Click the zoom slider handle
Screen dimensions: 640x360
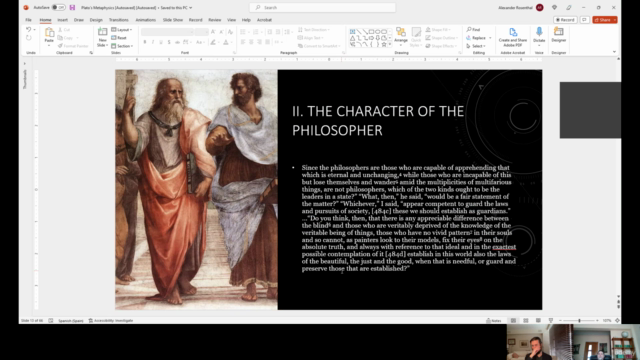pyautogui.click(x=579, y=320)
